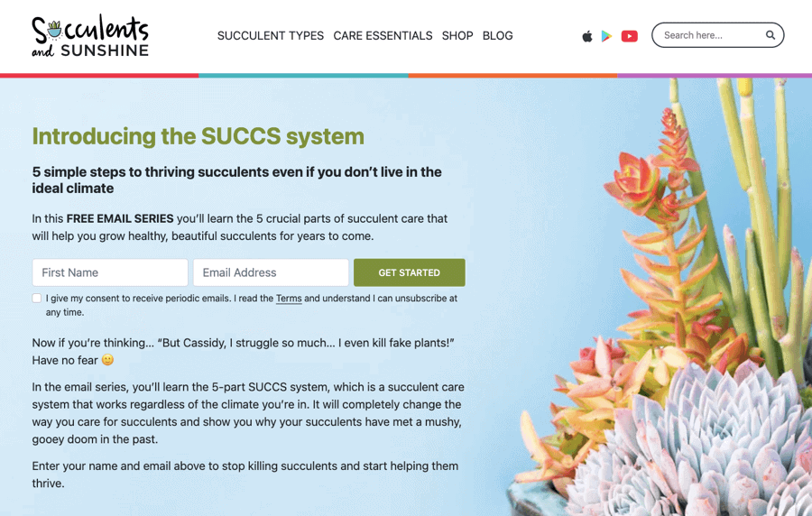Click the red segment of the color bar
Viewport: 812px width, 516px height.
click(x=99, y=76)
